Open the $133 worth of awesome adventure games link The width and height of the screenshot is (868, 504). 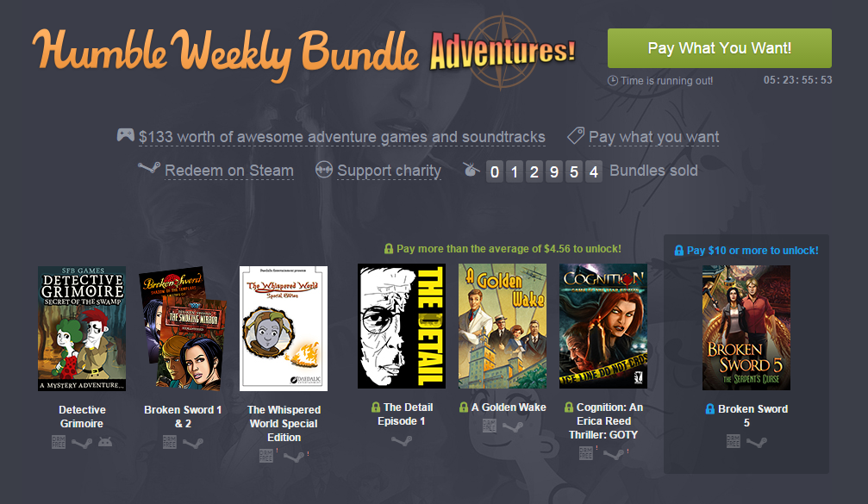click(x=342, y=137)
